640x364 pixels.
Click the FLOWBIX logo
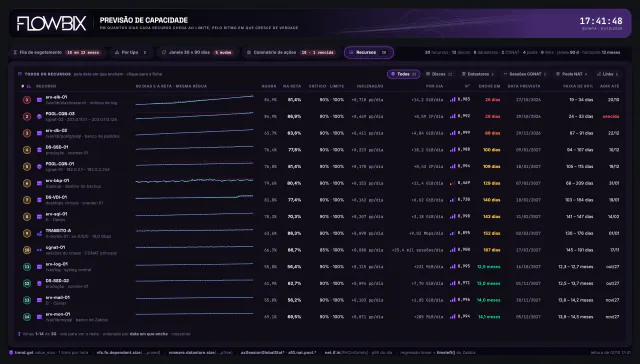click(51, 23)
